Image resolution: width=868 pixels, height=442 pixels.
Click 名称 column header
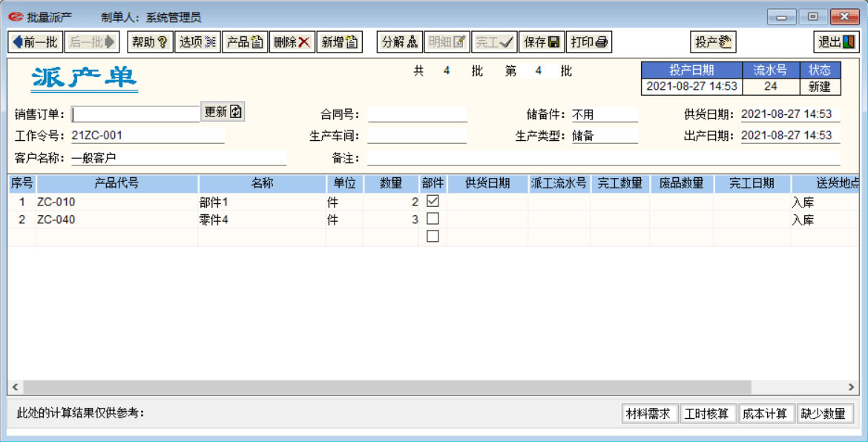[x=262, y=184]
